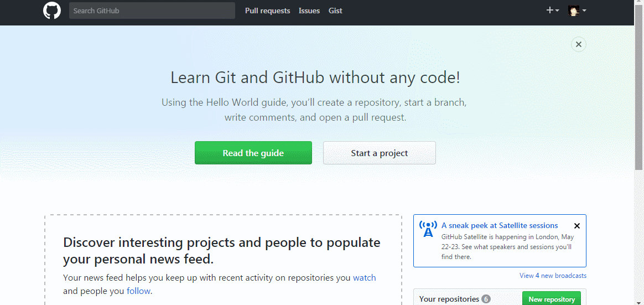Dismiss the Learn Git banner with X

[579, 44]
